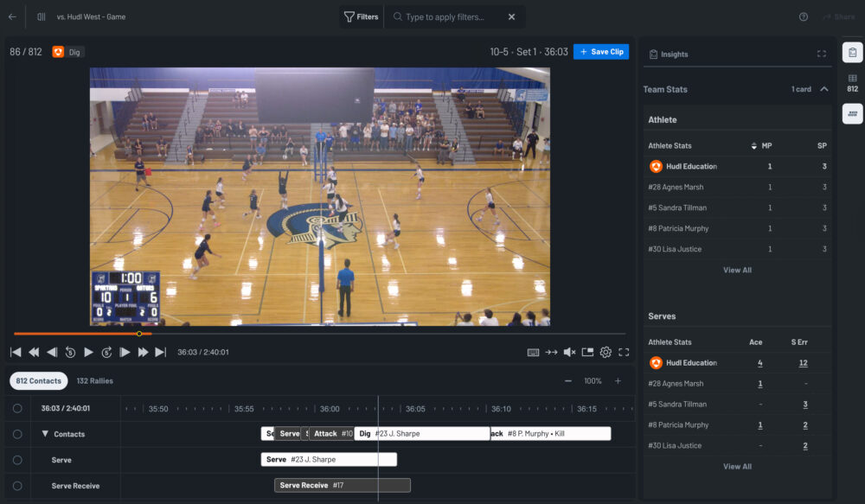Click the back arrow in top bar

point(12,16)
